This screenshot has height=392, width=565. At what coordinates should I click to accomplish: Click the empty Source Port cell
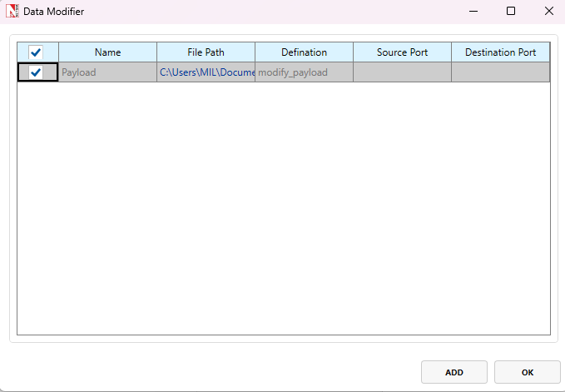pyautogui.click(x=402, y=72)
